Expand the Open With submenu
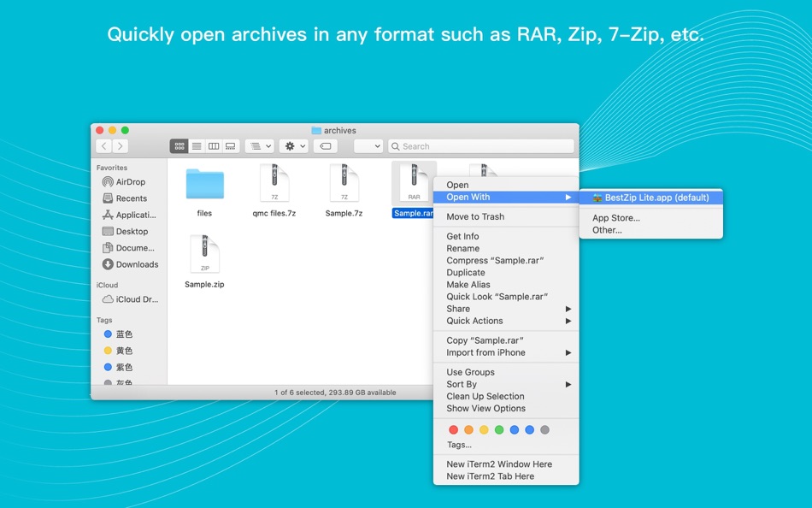Image resolution: width=812 pixels, height=508 pixels. (x=506, y=197)
